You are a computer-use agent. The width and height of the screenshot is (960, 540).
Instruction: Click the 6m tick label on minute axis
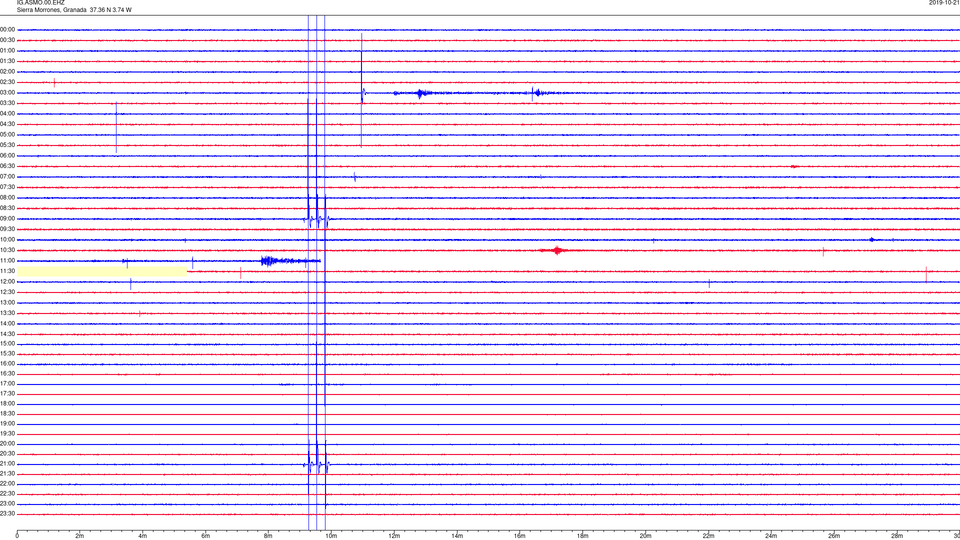point(205,536)
